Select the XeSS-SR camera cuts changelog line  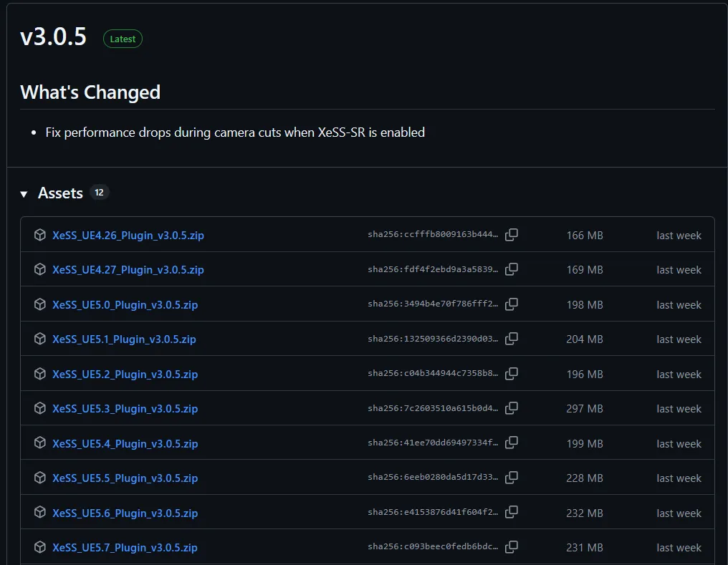pos(235,132)
